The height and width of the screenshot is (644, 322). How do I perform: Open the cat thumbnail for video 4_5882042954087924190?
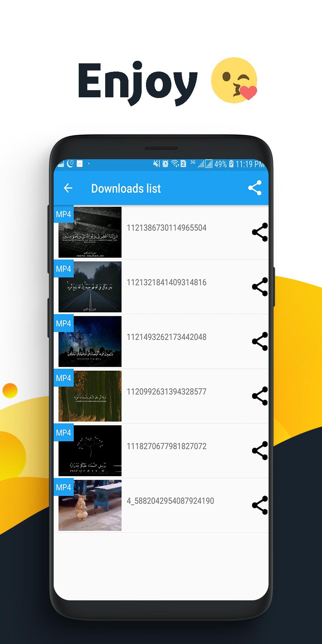pyautogui.click(x=90, y=505)
